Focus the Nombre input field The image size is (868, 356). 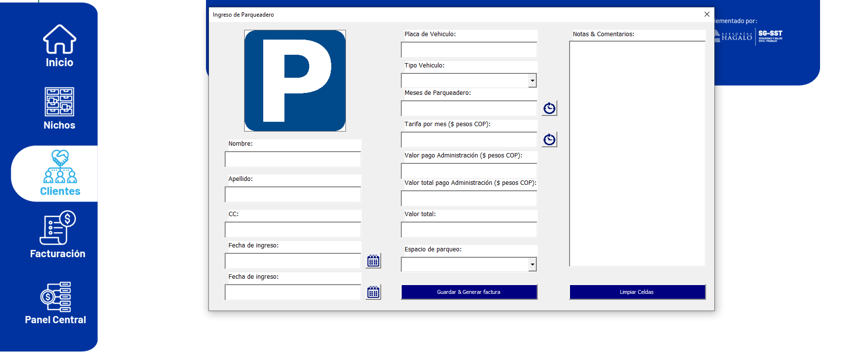(x=293, y=159)
